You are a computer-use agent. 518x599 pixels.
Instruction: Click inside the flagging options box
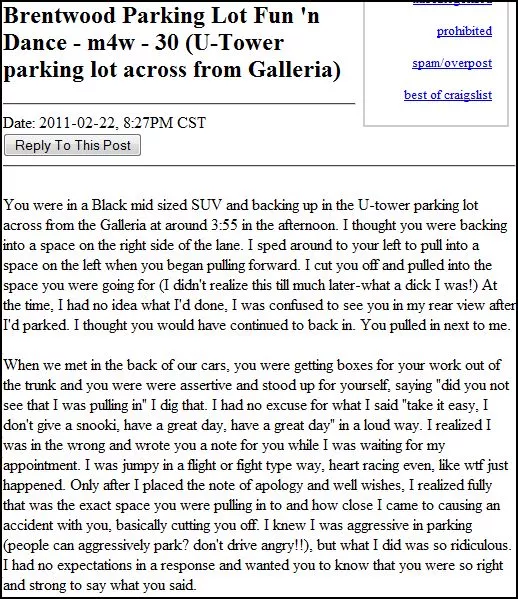point(436,63)
